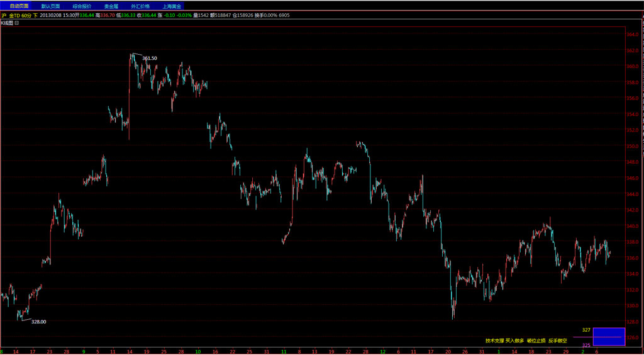Select the 贵金属 tab
The height and width of the screenshot is (355, 644).
(x=111, y=6)
